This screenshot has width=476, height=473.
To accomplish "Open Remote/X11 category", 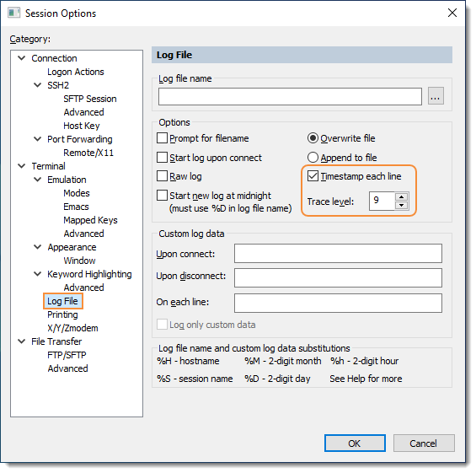I will click(x=88, y=153).
